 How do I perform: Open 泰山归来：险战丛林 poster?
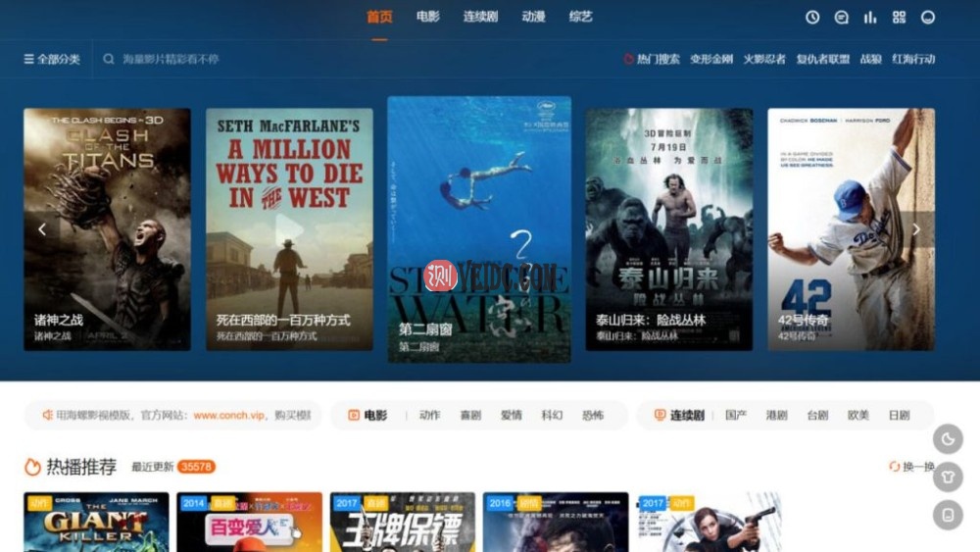(x=668, y=228)
